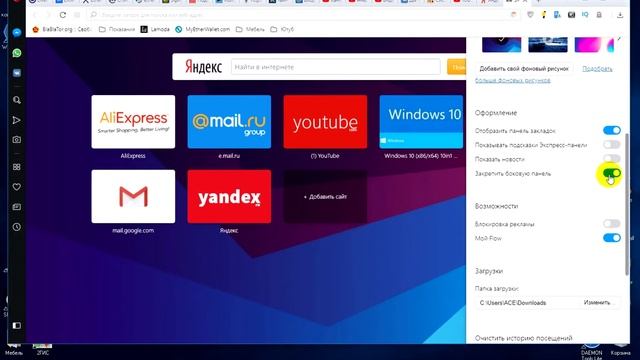Open the Lamoda bookmark
This screenshot has height=360, width=640.
pyautogui.click(x=155, y=29)
